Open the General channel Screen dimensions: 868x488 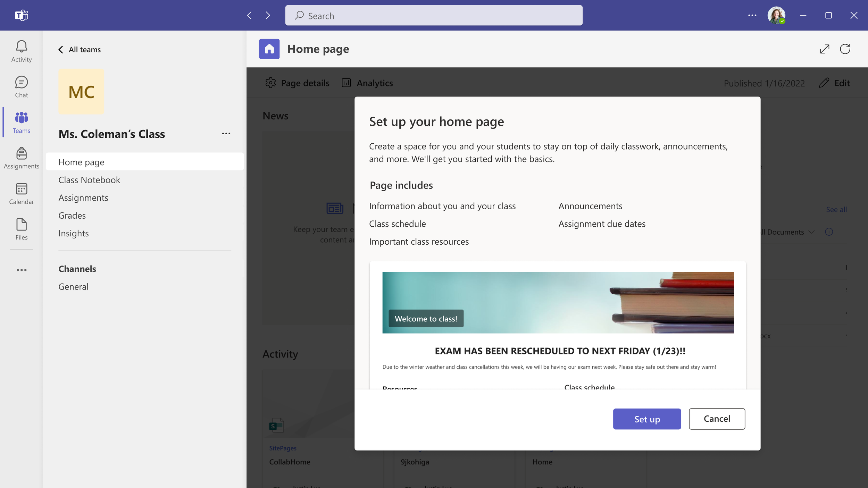[x=73, y=287]
